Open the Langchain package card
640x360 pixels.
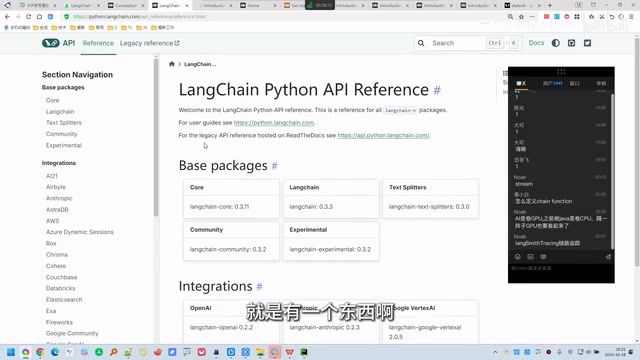(331, 198)
